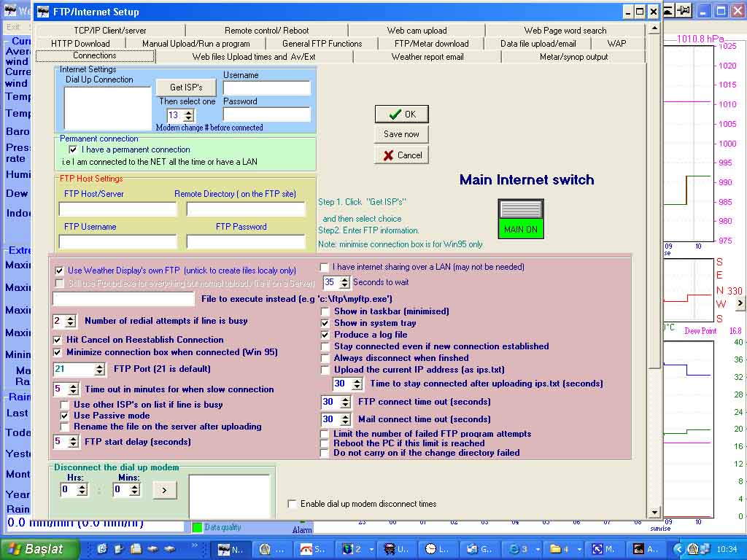Viewport: 747px width, 560px height.
Task: Click the red X Cancel button
Action: point(401,155)
